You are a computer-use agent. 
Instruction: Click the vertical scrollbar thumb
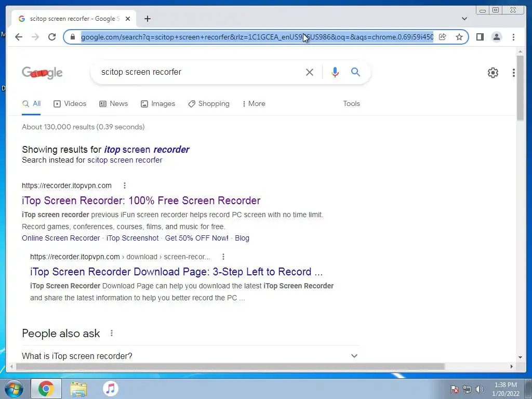tap(520, 87)
